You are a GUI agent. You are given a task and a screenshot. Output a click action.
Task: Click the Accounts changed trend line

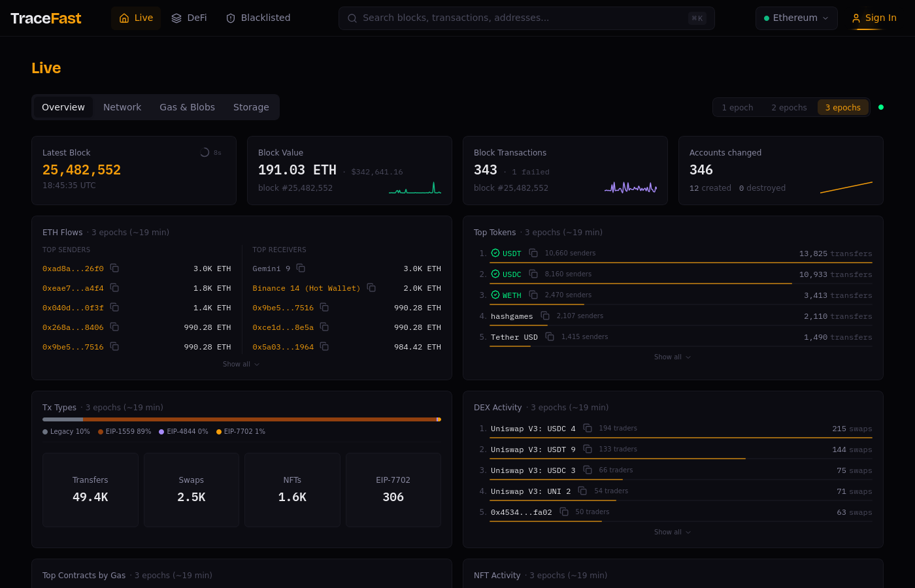click(846, 188)
